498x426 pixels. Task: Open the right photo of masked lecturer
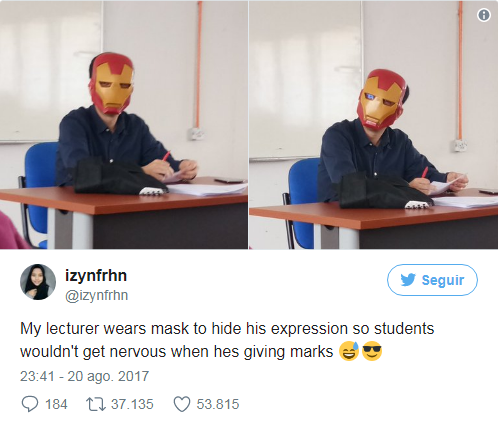click(373, 125)
